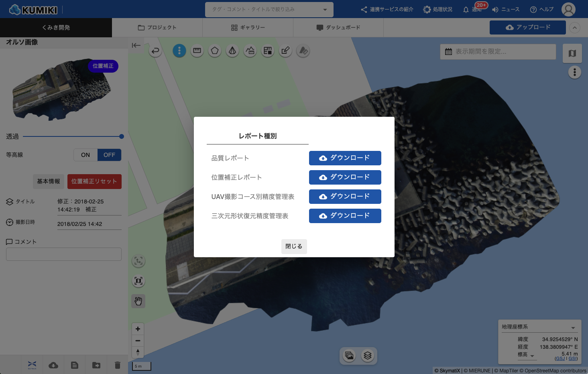Select the ruler distance measurement tool
This screenshot has height=374, width=588.
(x=197, y=51)
